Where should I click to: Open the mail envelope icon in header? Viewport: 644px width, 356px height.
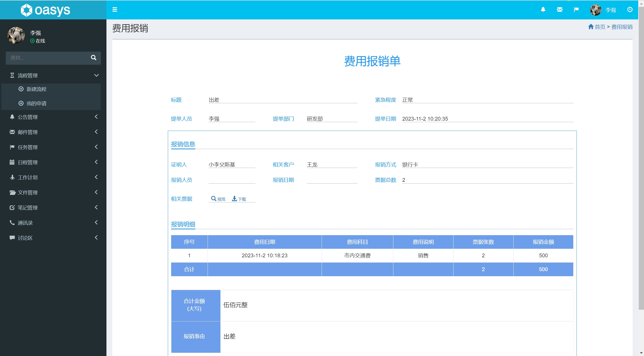tap(559, 10)
